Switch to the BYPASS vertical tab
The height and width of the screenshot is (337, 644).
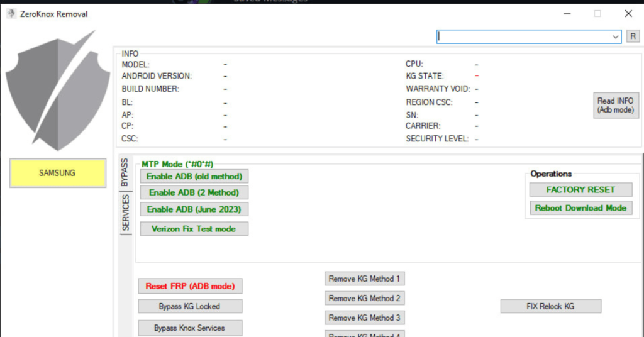pyautogui.click(x=125, y=172)
